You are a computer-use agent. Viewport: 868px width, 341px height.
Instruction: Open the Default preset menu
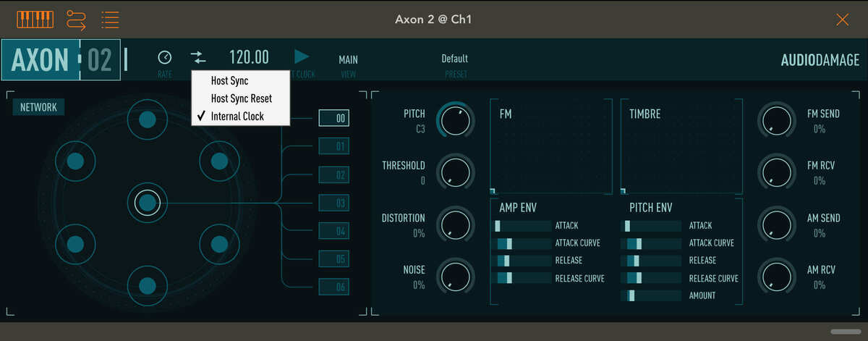coord(455,59)
